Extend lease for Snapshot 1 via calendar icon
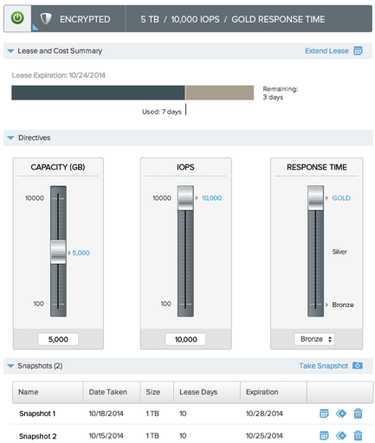The height and width of the screenshot is (443, 375). click(x=324, y=414)
